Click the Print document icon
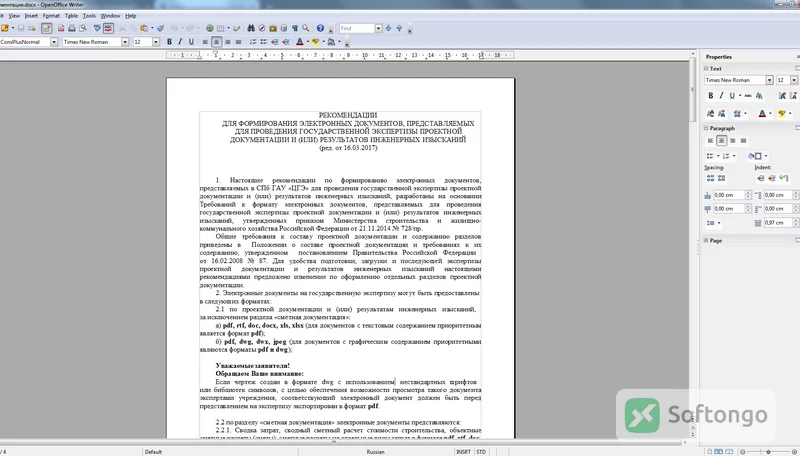The width and height of the screenshot is (800, 456). (72, 29)
